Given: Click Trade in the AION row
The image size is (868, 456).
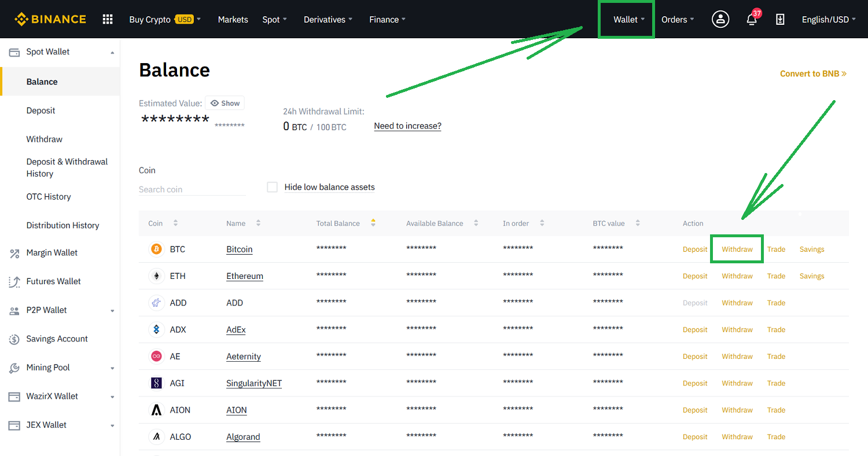Looking at the screenshot, I should [776, 410].
